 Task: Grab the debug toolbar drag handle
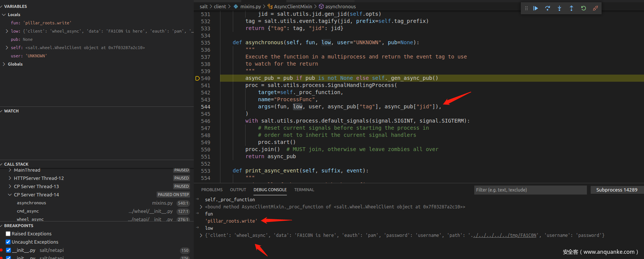(526, 8)
